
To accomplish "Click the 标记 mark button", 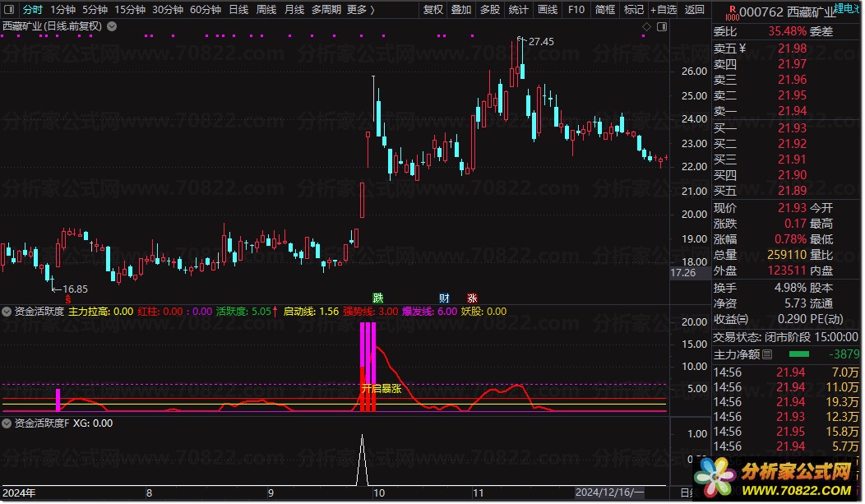I will click(x=633, y=9).
